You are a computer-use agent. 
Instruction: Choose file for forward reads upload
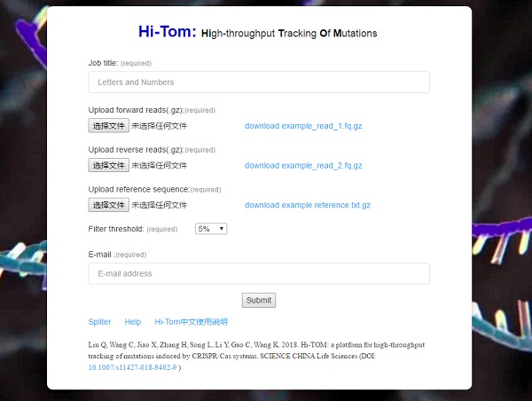pyautogui.click(x=108, y=126)
